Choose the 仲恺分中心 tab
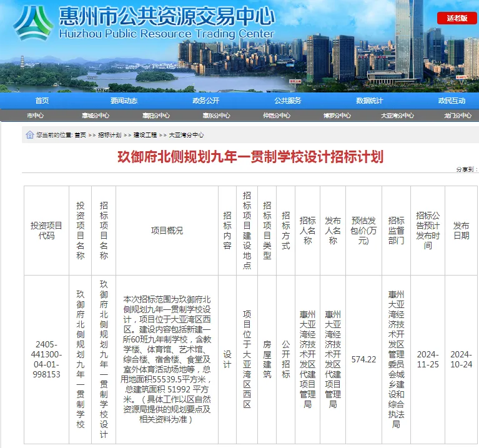The height and width of the screenshot is (448, 479). (277, 116)
